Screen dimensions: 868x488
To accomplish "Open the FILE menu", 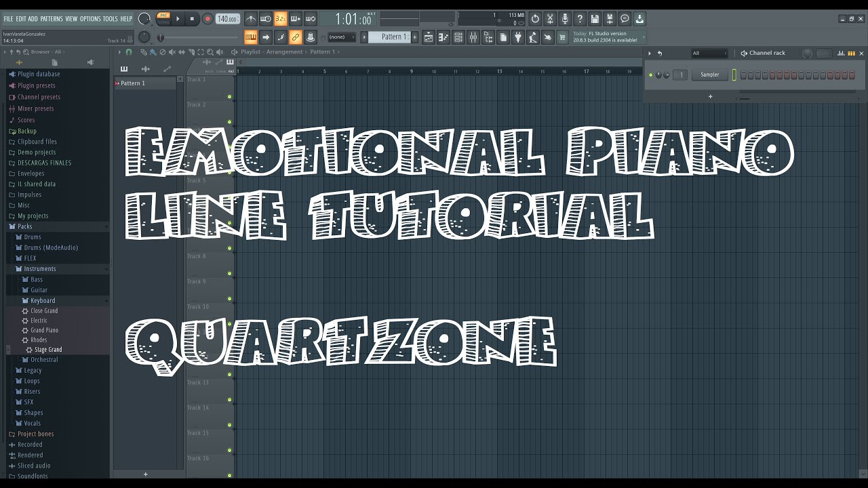I will point(8,18).
